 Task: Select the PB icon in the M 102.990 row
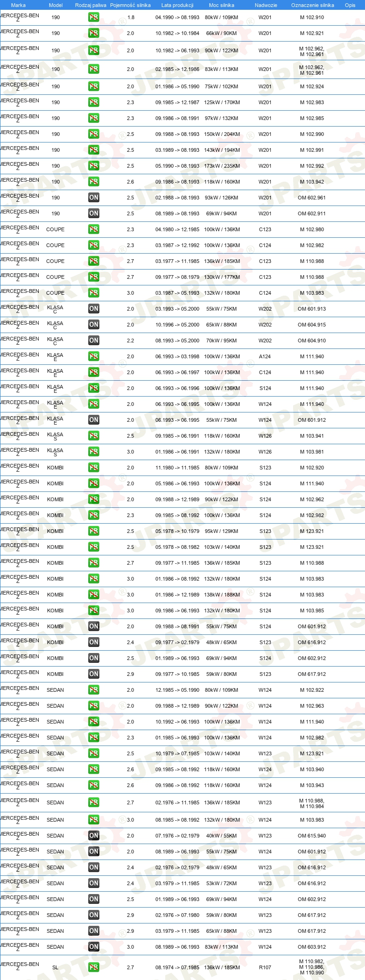(94, 134)
